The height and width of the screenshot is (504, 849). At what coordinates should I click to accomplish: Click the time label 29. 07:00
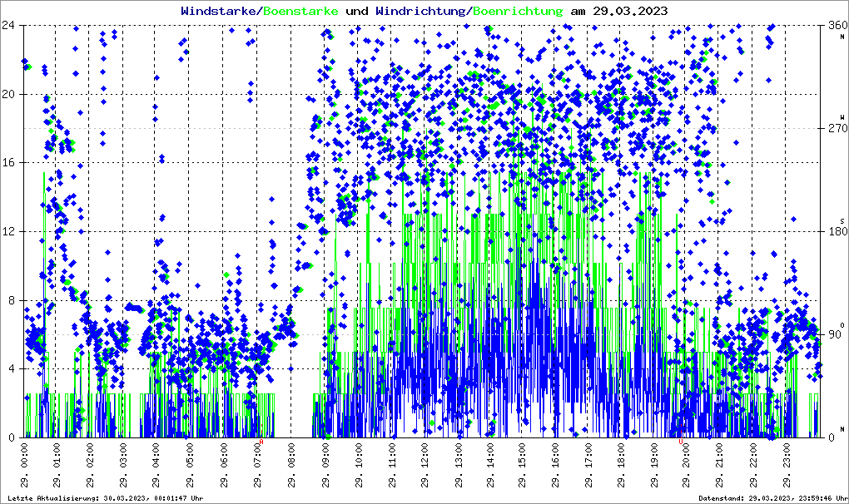pyautogui.click(x=257, y=465)
